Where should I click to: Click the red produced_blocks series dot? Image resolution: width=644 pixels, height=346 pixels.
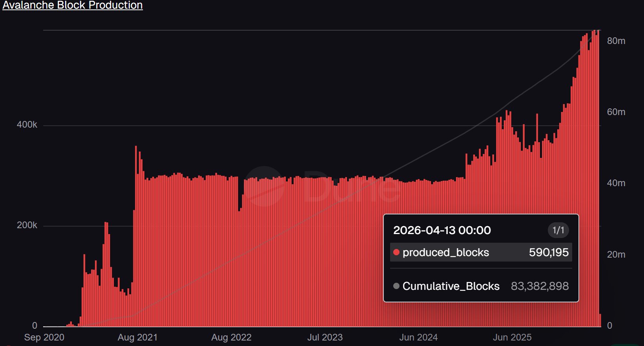click(396, 252)
